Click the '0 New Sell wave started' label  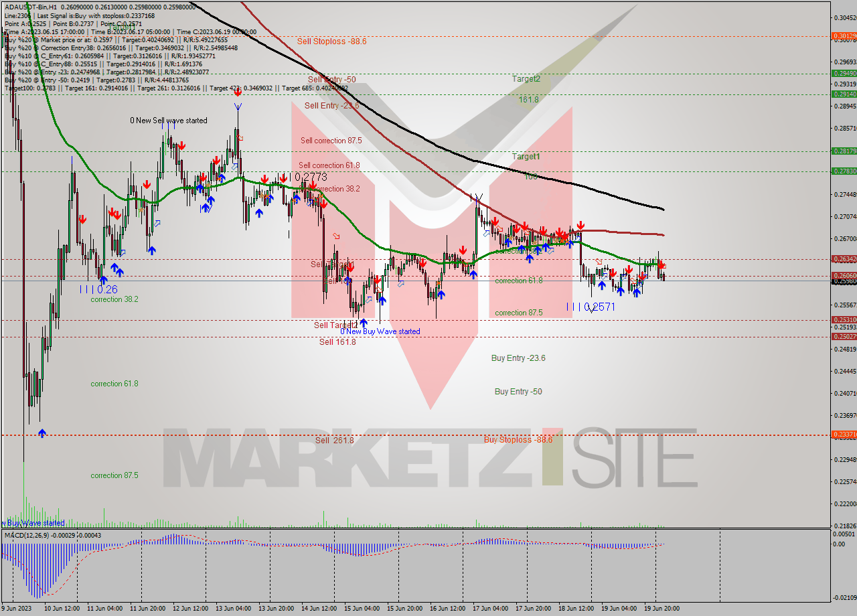pos(169,121)
